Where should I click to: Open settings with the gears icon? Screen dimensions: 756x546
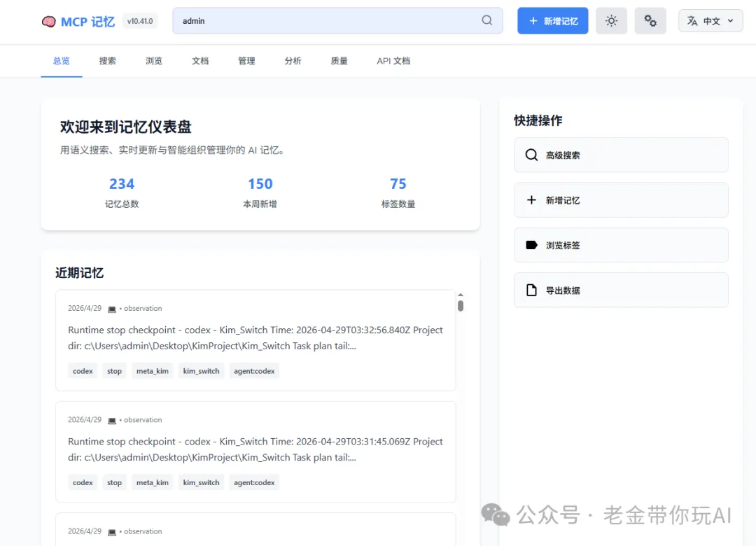pyautogui.click(x=650, y=21)
